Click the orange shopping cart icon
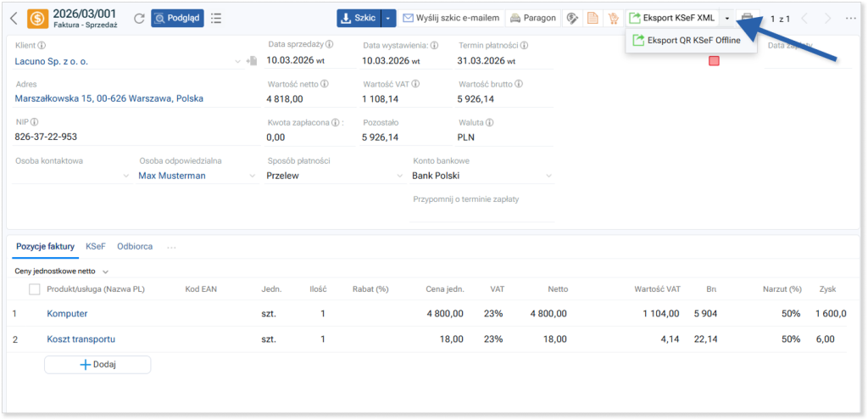The image size is (868, 420). (x=613, y=18)
